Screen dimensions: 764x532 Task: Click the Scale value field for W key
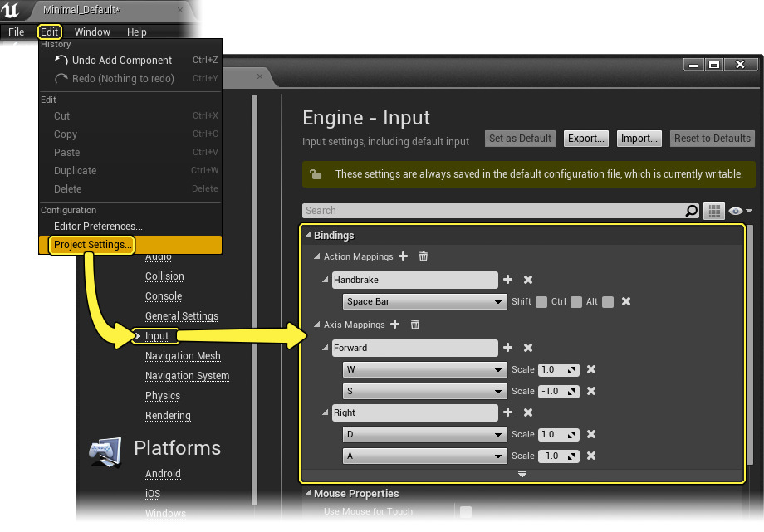558,370
